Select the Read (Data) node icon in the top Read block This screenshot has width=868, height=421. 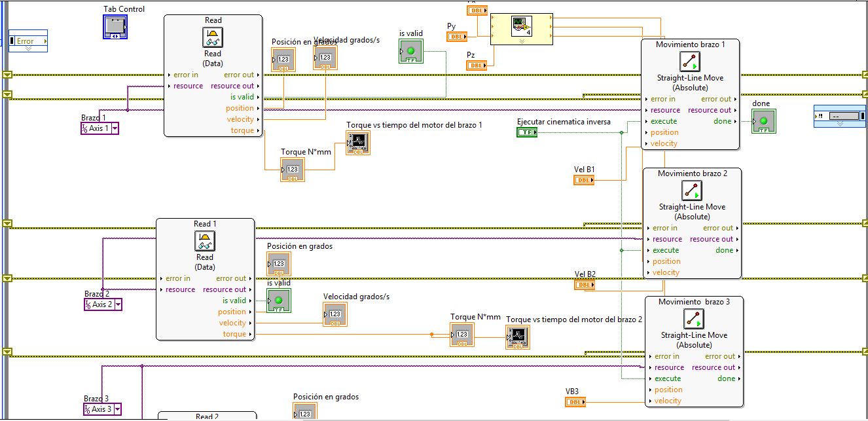click(x=213, y=37)
